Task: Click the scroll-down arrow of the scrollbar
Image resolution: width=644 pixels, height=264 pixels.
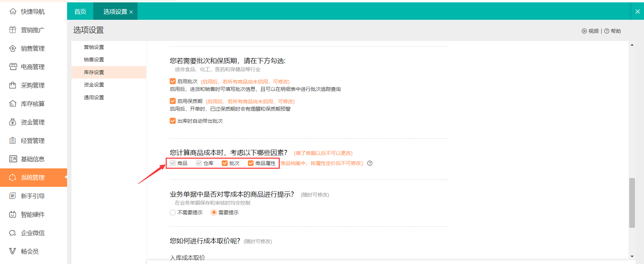Action: pyautogui.click(x=632, y=256)
